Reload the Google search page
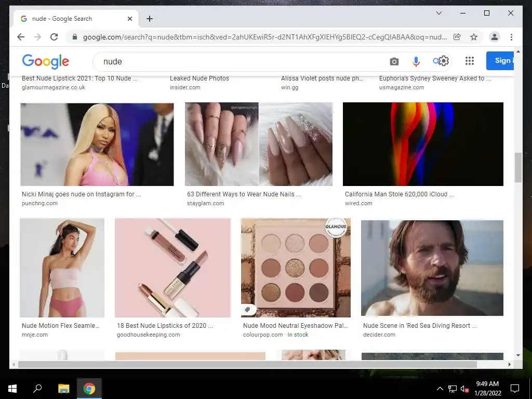The height and width of the screenshot is (399, 532). [x=54, y=37]
